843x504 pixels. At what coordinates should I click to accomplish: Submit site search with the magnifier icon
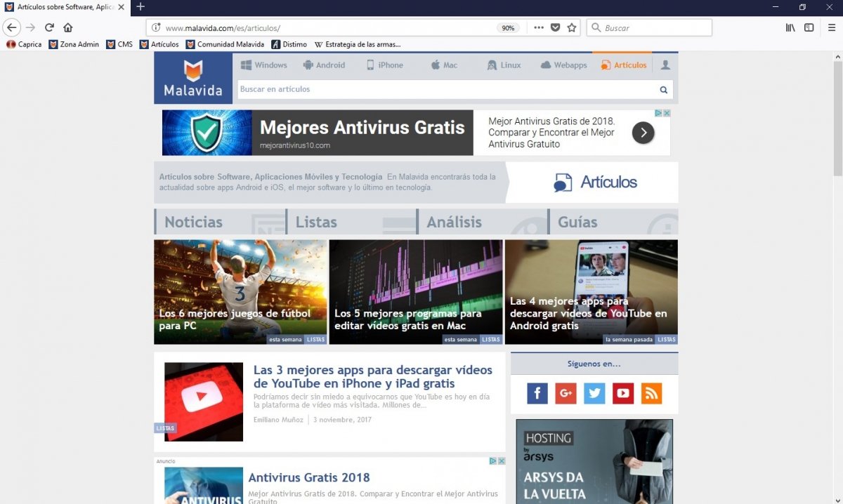pyautogui.click(x=664, y=90)
